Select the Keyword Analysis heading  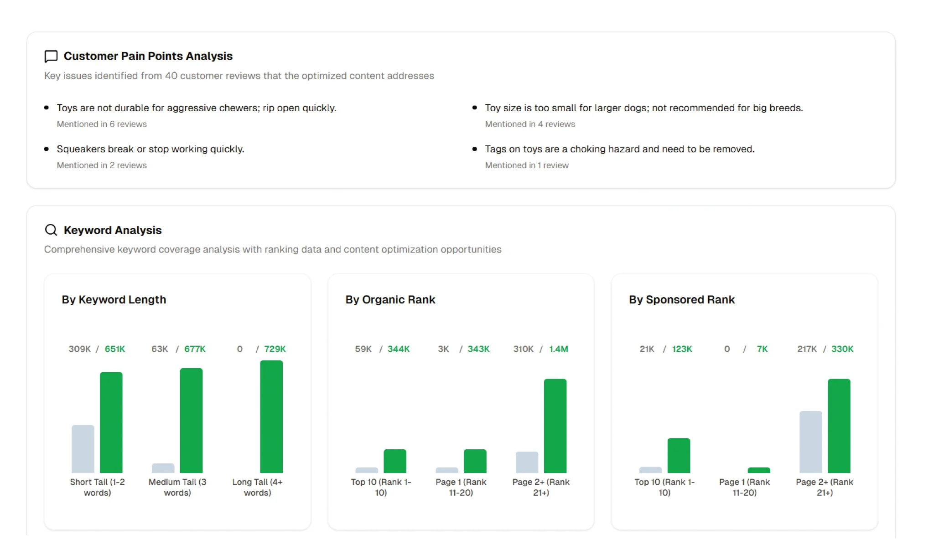[x=113, y=230]
